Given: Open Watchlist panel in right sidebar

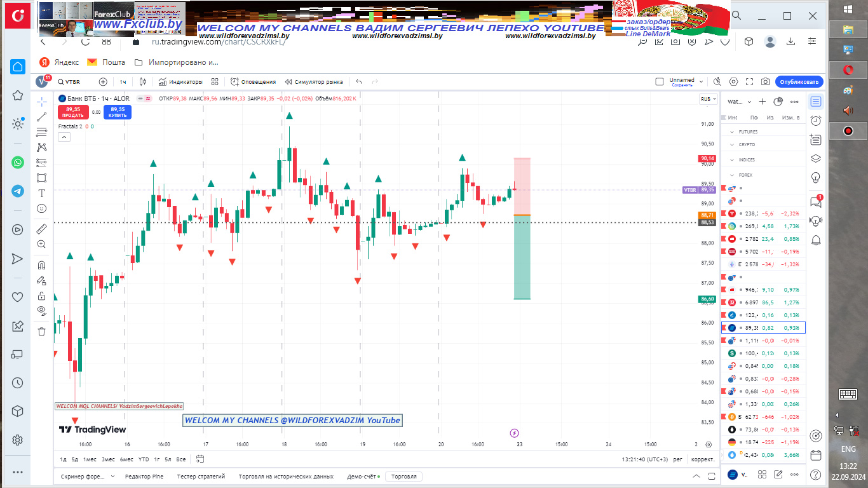Looking at the screenshot, I should pos(816,102).
